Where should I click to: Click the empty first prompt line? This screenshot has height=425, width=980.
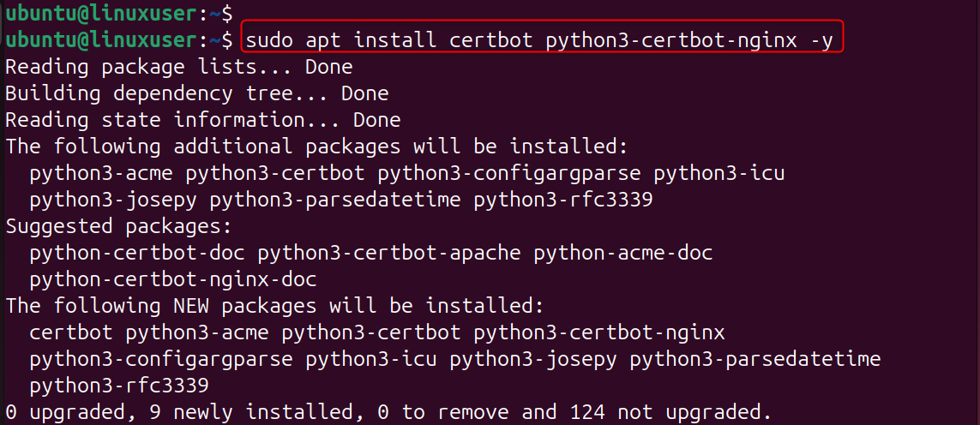[116, 13]
